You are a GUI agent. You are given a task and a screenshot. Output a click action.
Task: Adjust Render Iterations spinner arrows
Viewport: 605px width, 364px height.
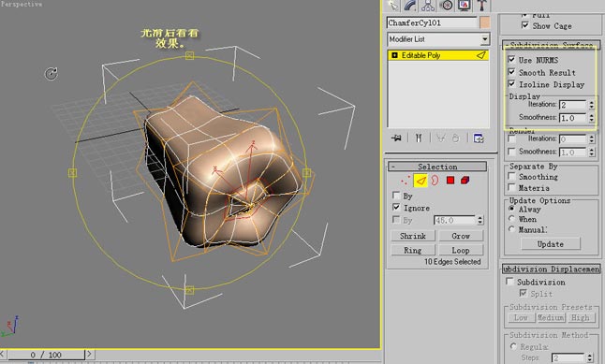[x=592, y=138]
